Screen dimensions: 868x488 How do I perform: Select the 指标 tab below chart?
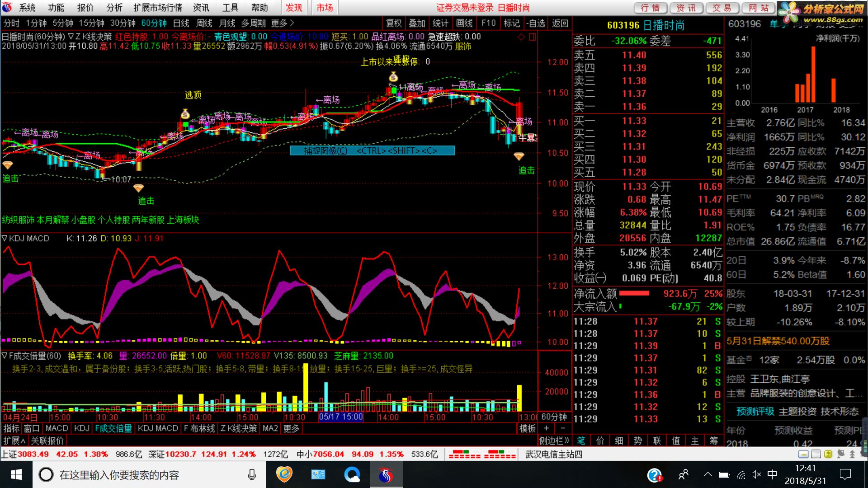point(11,428)
